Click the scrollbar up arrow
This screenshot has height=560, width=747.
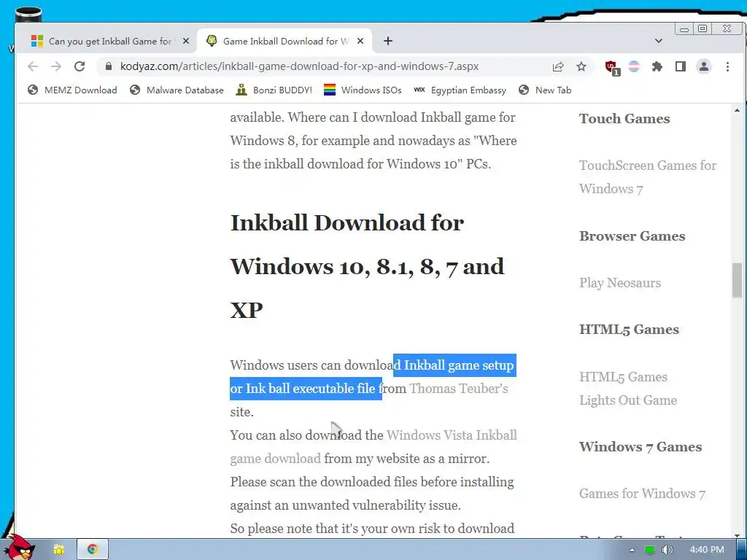point(737,111)
